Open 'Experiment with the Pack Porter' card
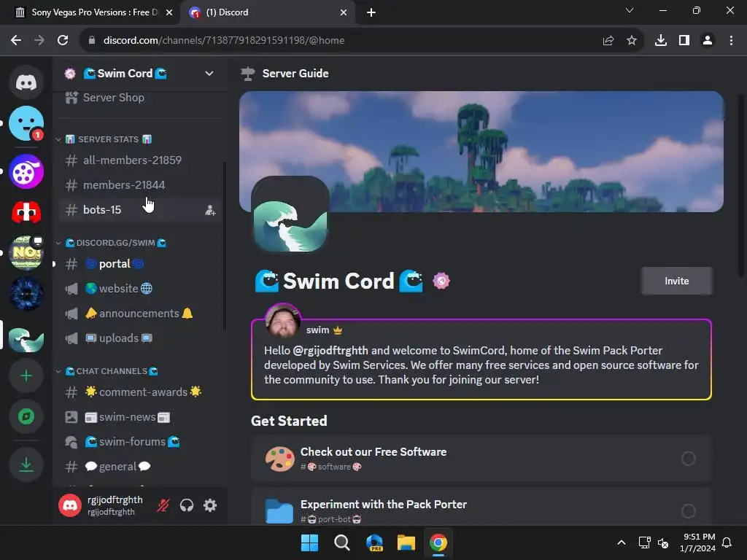The width and height of the screenshot is (747, 560). (481, 507)
